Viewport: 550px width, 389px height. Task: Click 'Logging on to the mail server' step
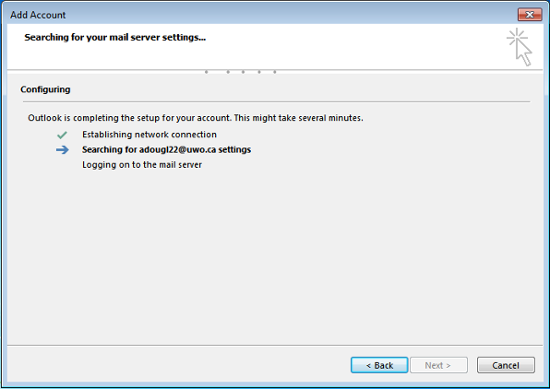pyautogui.click(x=142, y=165)
